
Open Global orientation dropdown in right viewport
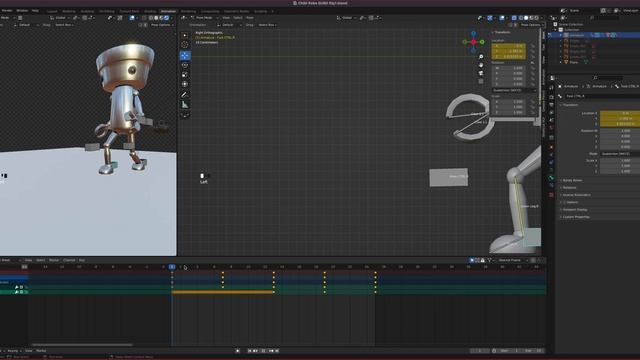point(346,18)
